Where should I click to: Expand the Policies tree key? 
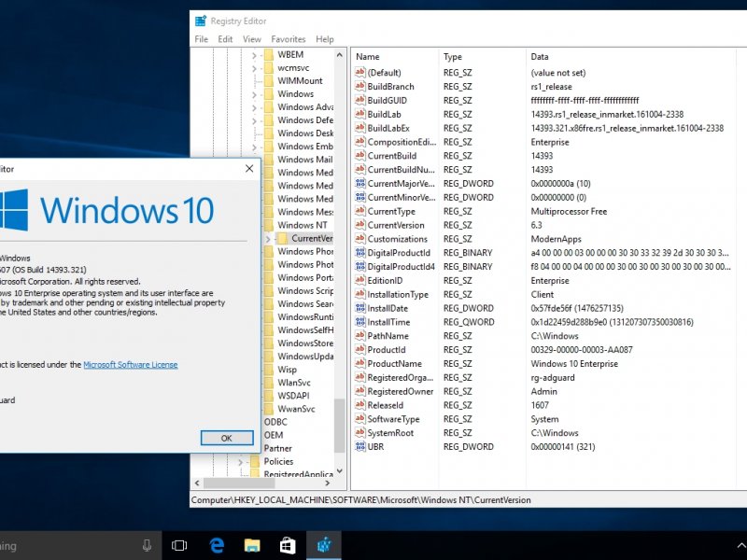pos(240,462)
